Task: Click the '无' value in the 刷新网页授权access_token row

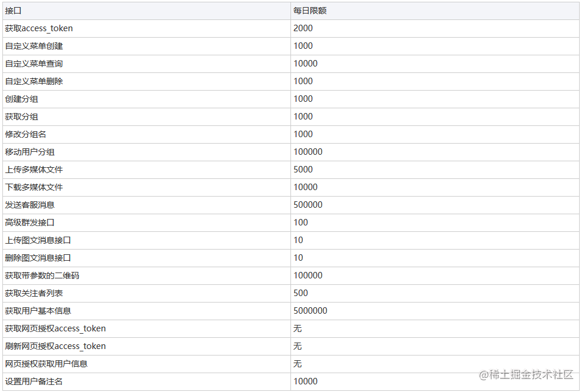Action: click(298, 346)
